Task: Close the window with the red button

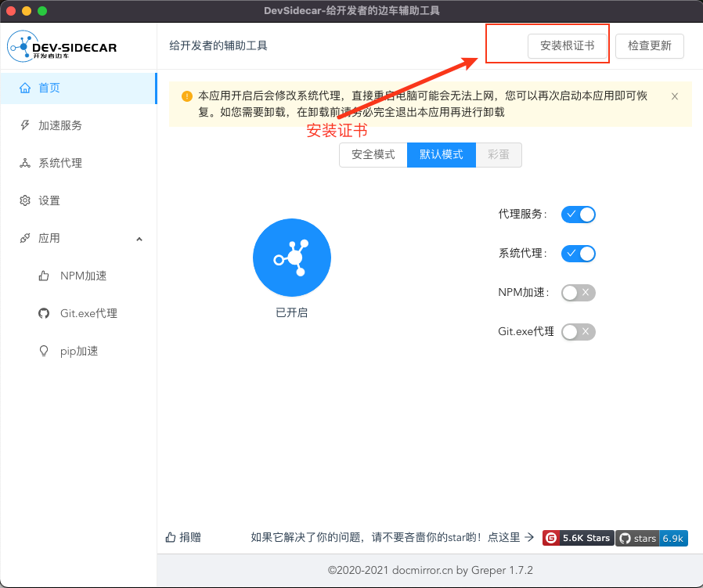Action: tap(11, 11)
